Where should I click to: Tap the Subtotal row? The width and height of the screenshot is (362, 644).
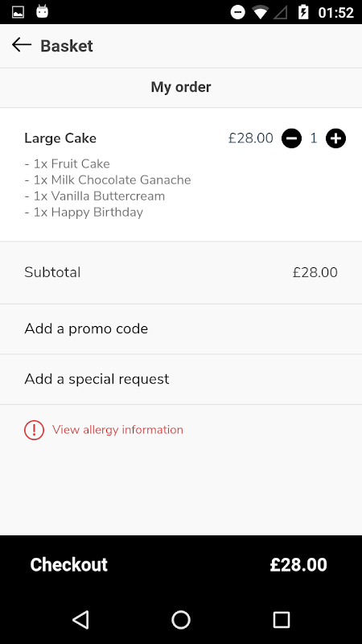(181, 273)
